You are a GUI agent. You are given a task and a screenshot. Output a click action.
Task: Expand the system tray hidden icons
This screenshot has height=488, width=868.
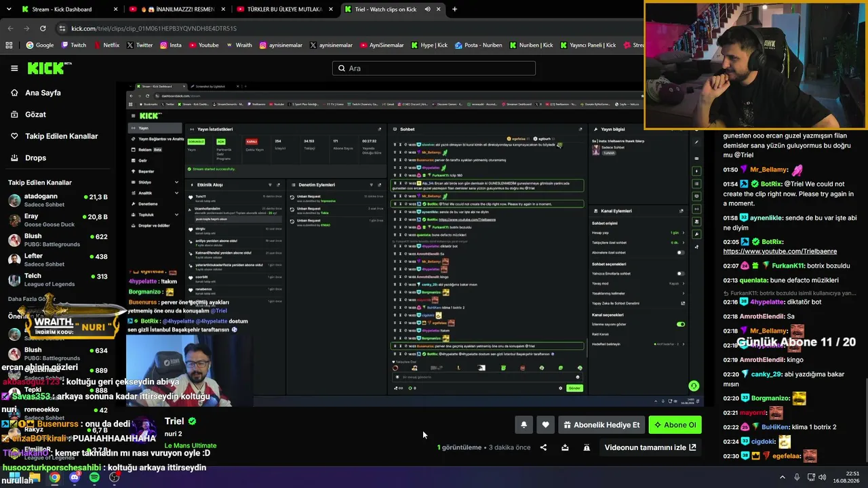pyautogui.click(x=782, y=477)
